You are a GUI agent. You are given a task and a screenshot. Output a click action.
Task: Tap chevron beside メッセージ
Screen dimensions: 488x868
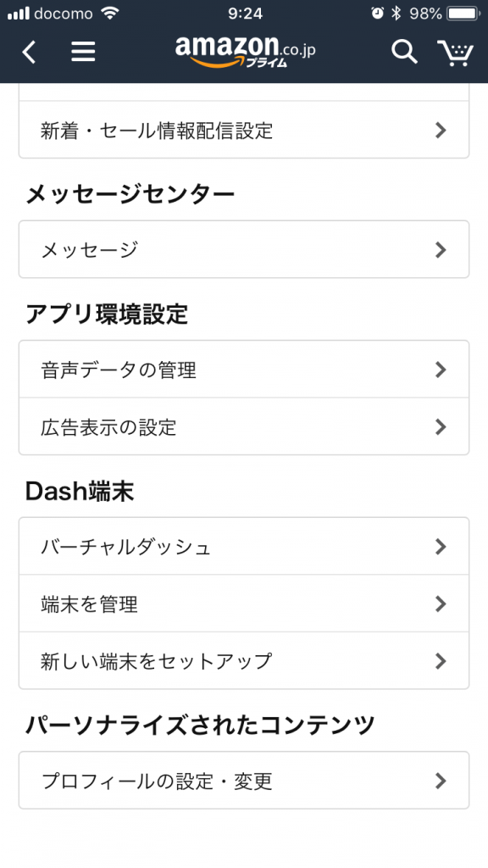point(441,250)
